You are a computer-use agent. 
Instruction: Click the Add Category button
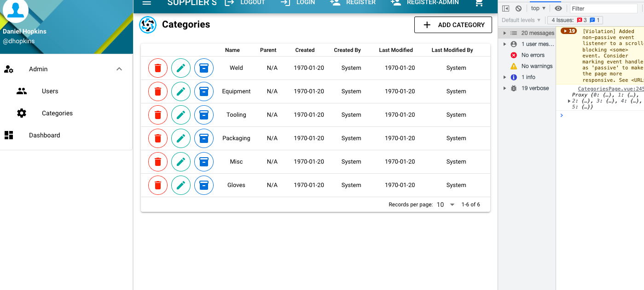click(x=453, y=25)
